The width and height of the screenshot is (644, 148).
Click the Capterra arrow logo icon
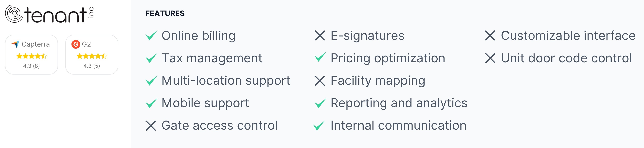16,44
